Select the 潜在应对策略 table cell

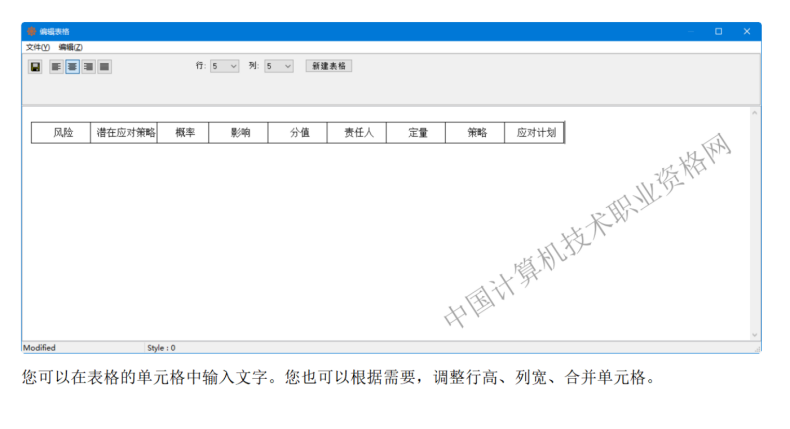pyautogui.click(x=124, y=133)
